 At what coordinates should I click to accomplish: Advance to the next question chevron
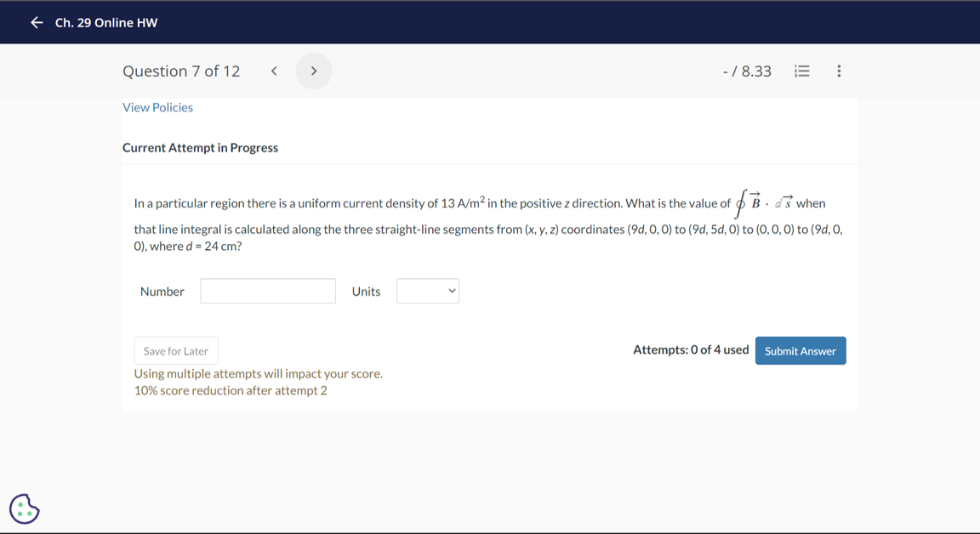[314, 71]
